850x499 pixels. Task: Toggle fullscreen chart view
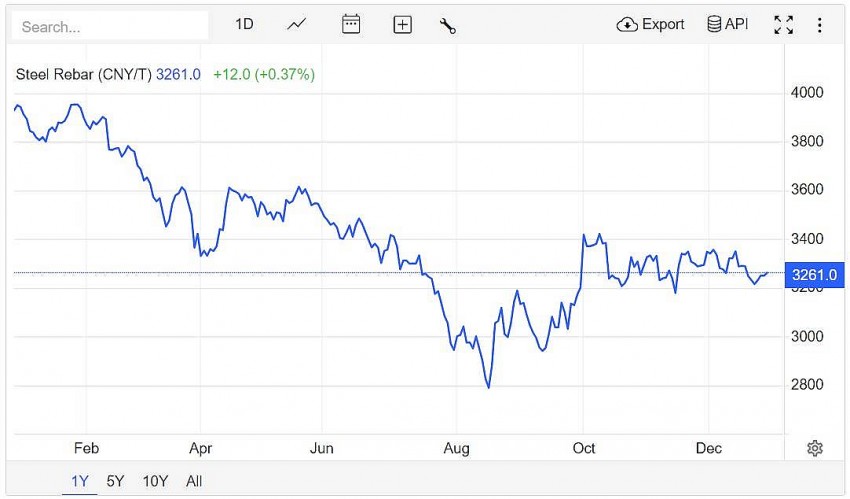click(784, 25)
